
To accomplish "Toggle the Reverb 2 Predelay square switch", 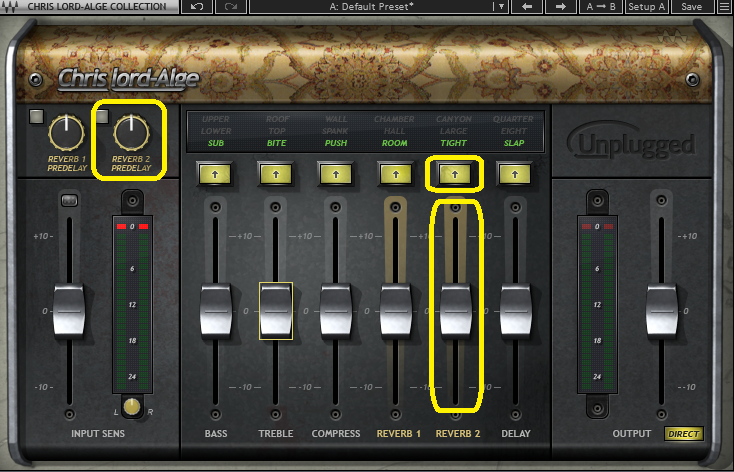I will click(101, 117).
